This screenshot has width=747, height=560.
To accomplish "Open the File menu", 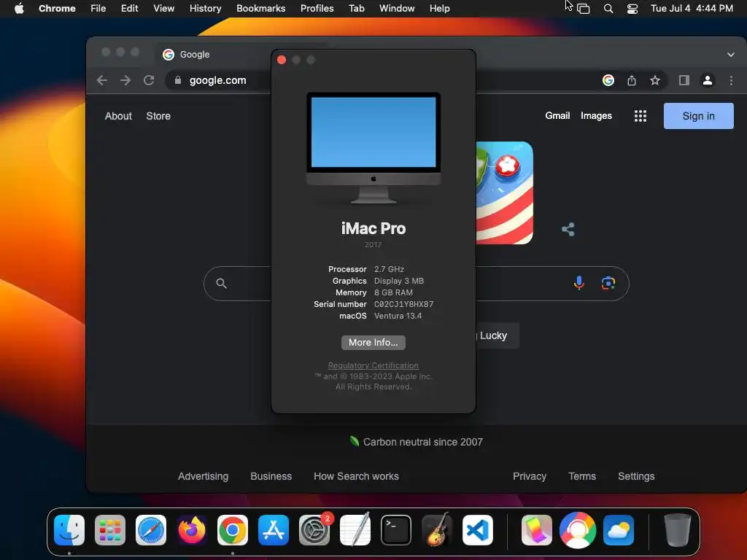I will pyautogui.click(x=98, y=8).
